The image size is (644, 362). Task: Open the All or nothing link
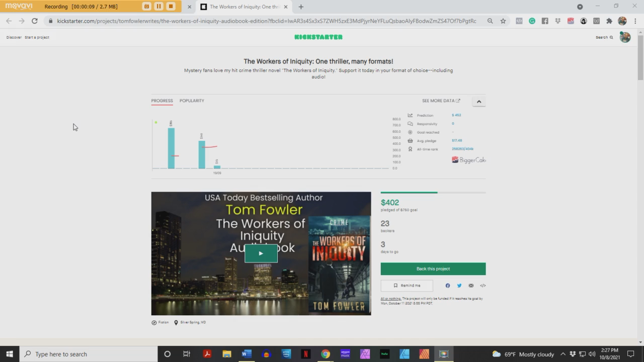pyautogui.click(x=390, y=299)
